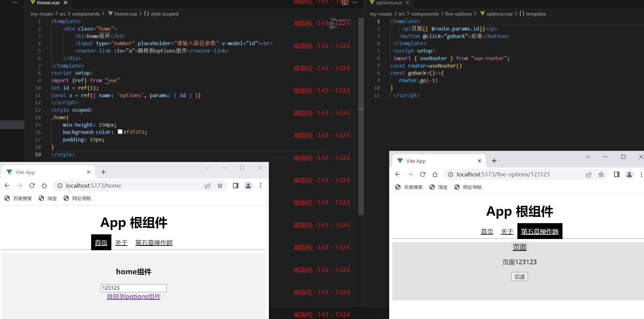Open profile avatar in the right browser
The image size is (644, 319).
(629, 175)
